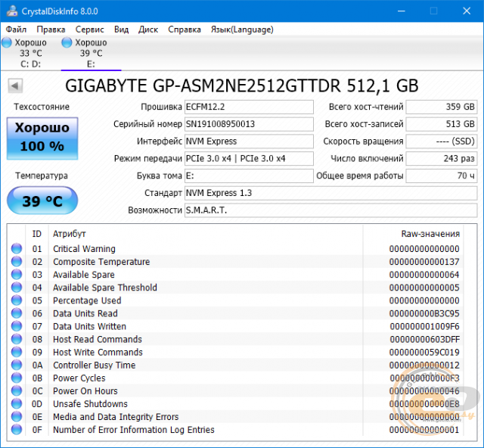The height and width of the screenshot is (448, 484).
Task: Click status icon of Host Write Commands row
Action: coord(17,352)
